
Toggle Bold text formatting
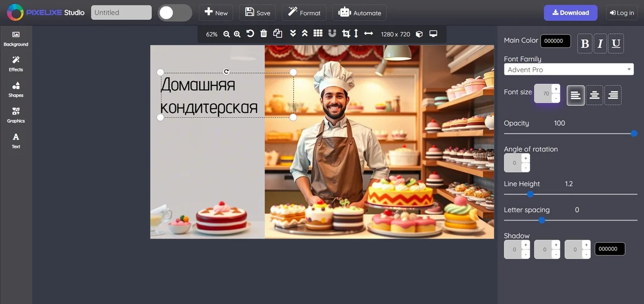coord(585,44)
